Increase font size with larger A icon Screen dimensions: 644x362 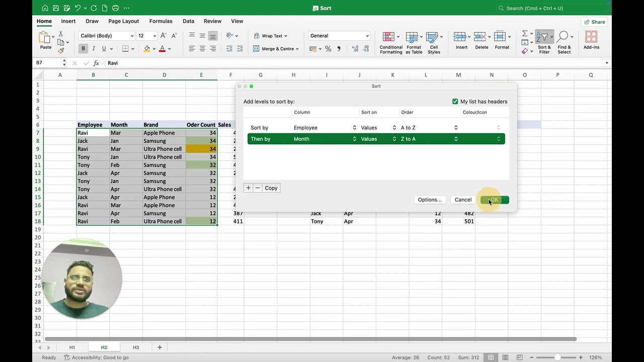164,36
